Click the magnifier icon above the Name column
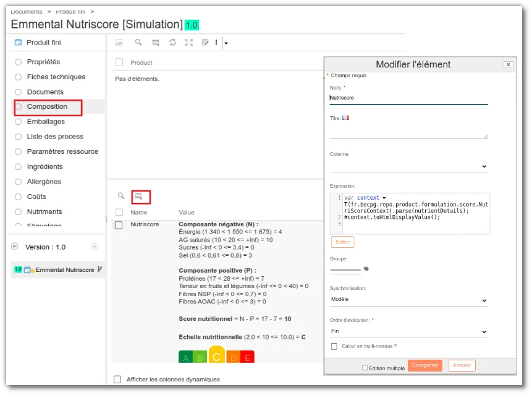Screen dimensions: 532x395 pos(121,196)
